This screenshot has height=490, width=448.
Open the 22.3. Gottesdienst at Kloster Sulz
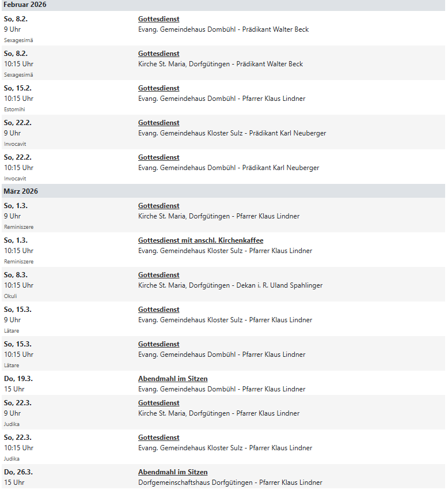[x=158, y=438]
